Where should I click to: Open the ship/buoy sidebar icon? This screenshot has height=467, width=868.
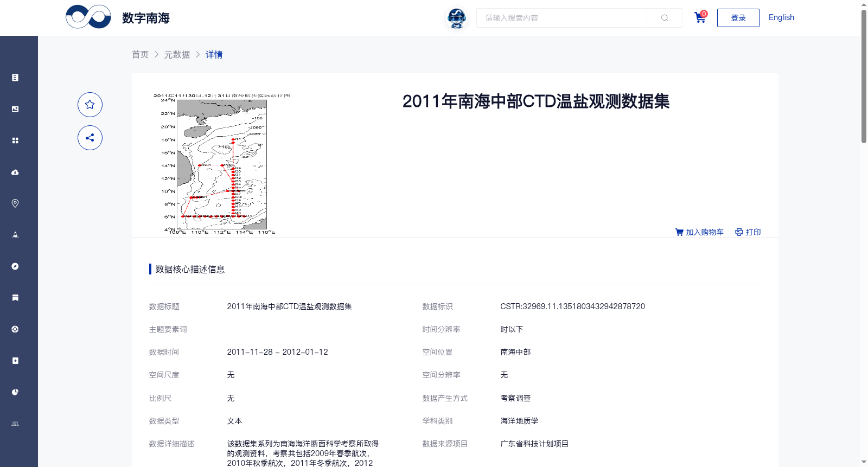15,235
